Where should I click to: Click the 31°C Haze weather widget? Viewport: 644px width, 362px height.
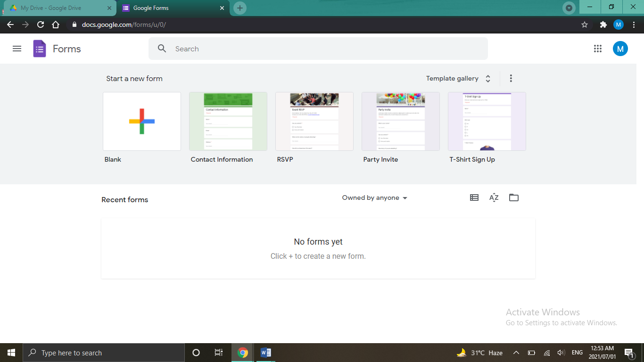(479, 353)
